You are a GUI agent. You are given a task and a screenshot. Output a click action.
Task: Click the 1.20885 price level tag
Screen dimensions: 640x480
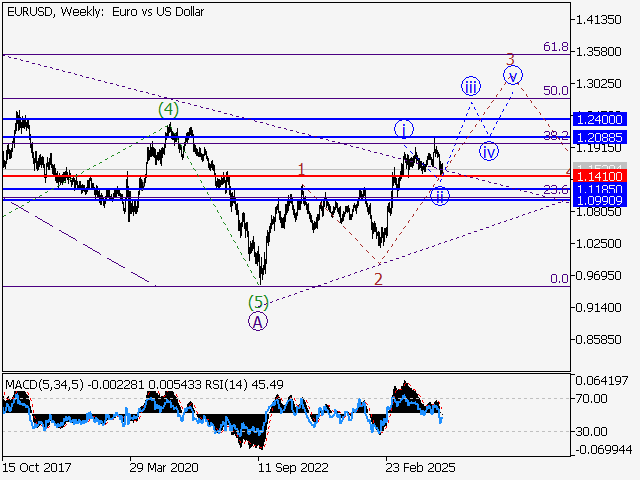(x=600, y=136)
